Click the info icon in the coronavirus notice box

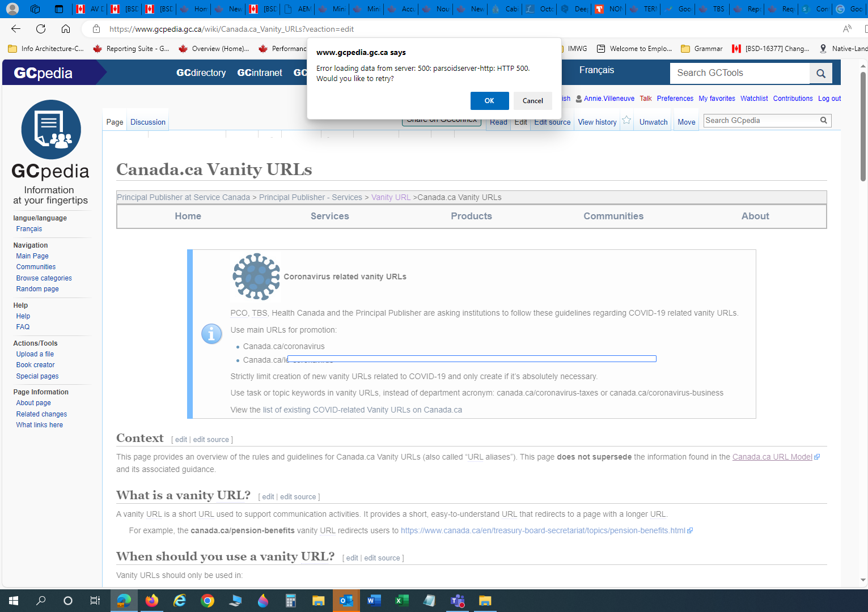click(x=211, y=334)
